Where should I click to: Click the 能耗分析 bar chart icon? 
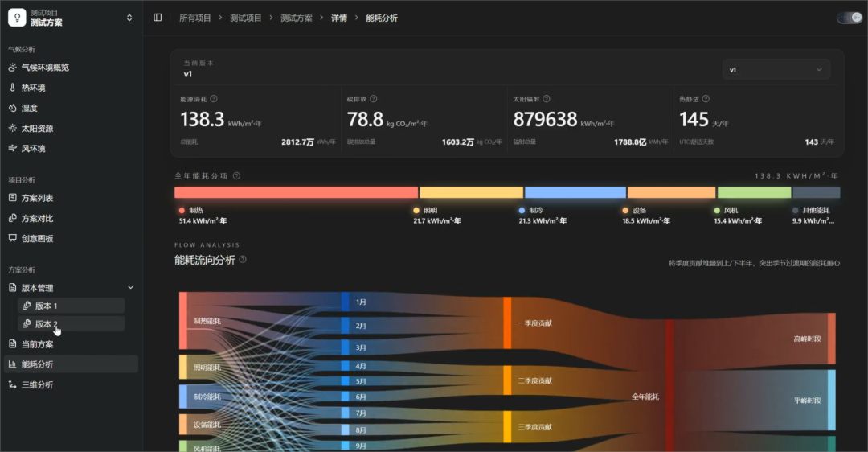12,364
